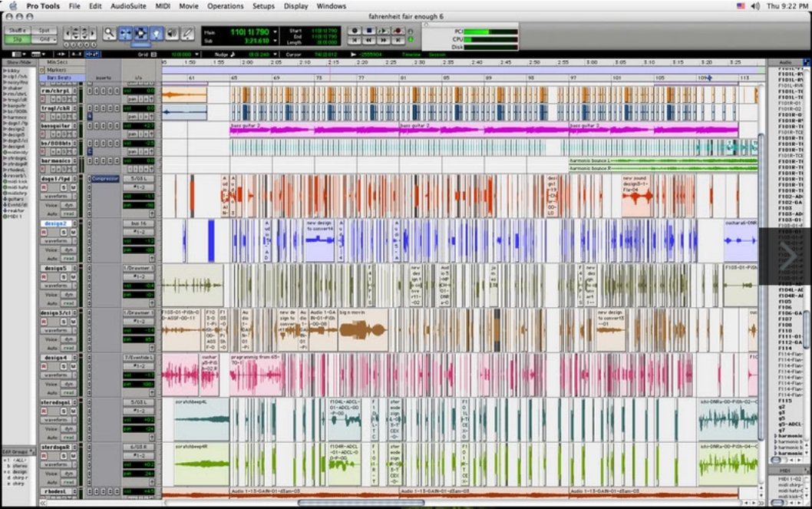Mute the steredsgnL track

(x=73, y=411)
